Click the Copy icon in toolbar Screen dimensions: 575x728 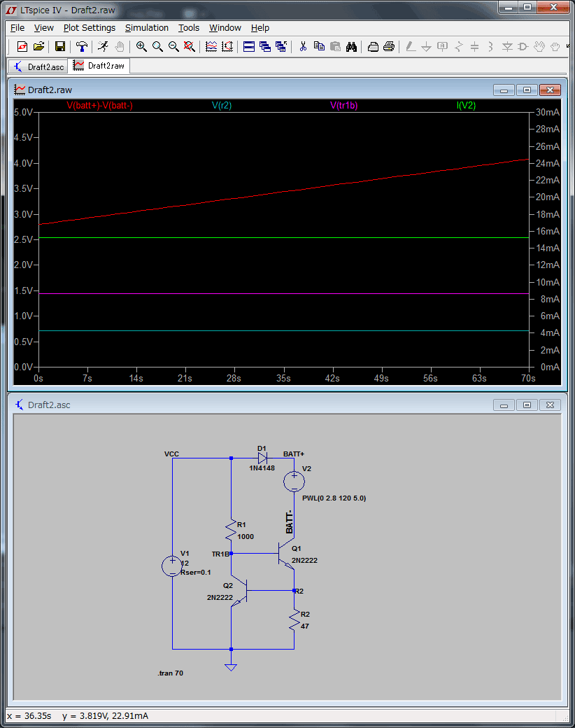click(319, 46)
